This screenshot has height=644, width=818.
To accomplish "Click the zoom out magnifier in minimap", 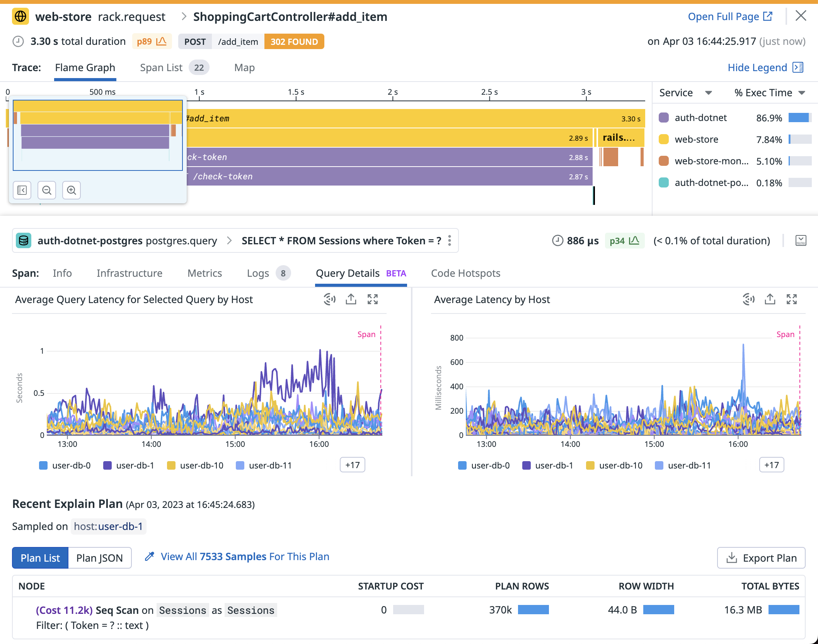I will pos(47,190).
